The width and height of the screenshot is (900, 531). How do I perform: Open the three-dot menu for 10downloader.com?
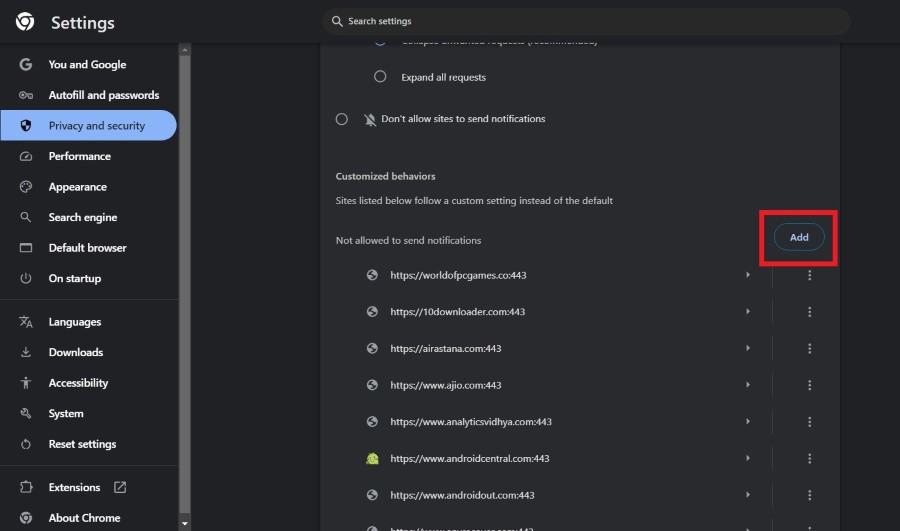(809, 312)
